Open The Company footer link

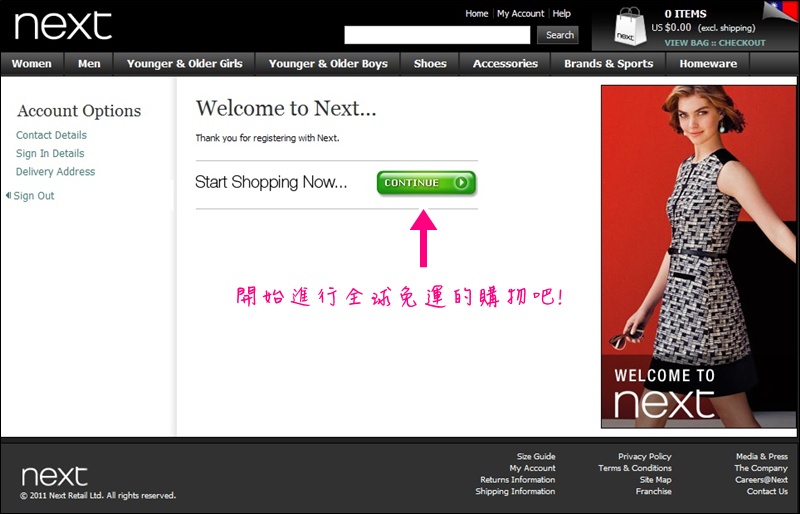[761, 468]
